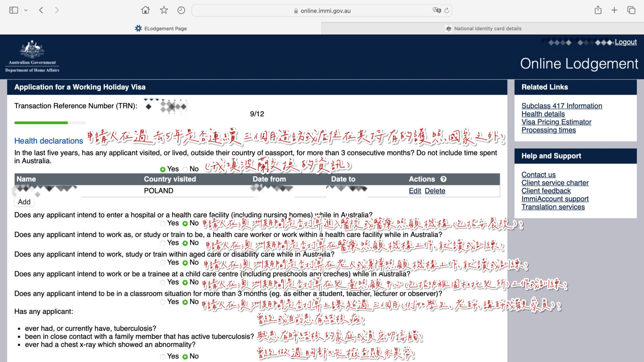The width and height of the screenshot is (644, 362).
Task: Show the tab overview icon
Action: pos(631,10)
